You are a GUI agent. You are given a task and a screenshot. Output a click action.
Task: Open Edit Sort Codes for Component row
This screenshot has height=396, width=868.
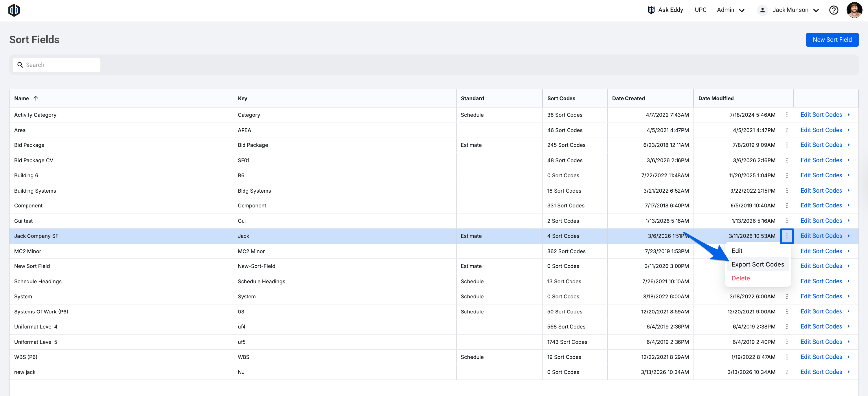pos(821,205)
